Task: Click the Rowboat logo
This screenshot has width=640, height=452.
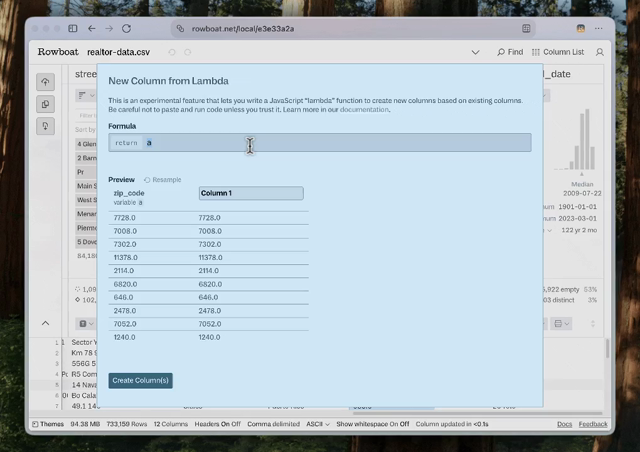Action: [58, 52]
